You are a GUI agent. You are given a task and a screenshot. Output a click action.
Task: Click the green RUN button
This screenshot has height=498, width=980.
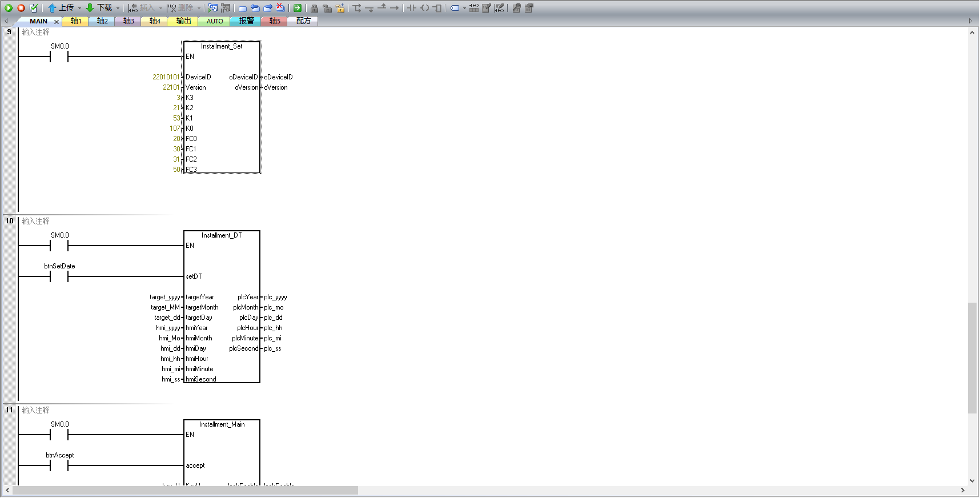click(9, 8)
